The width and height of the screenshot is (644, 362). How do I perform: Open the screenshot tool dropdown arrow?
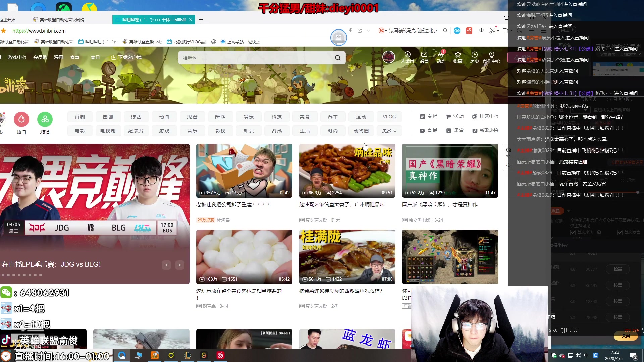click(x=498, y=31)
